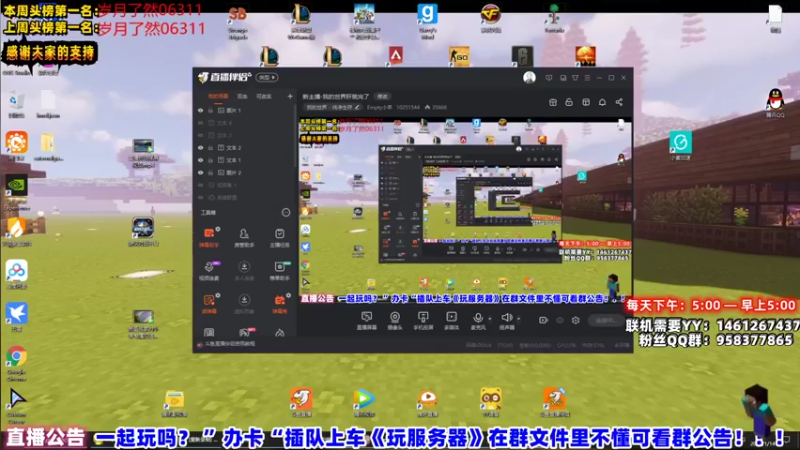This screenshot has width=800, height=450.
Task: Hide the 文本 2 layer via eye icon
Action: (x=201, y=147)
